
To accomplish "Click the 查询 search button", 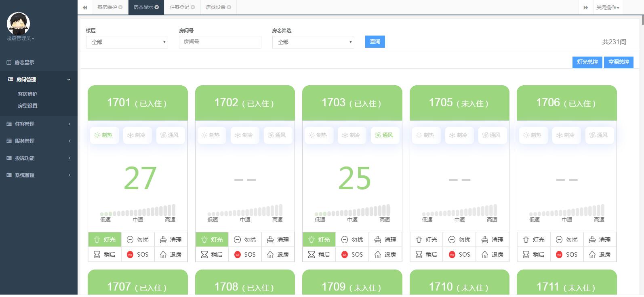I will (x=375, y=42).
